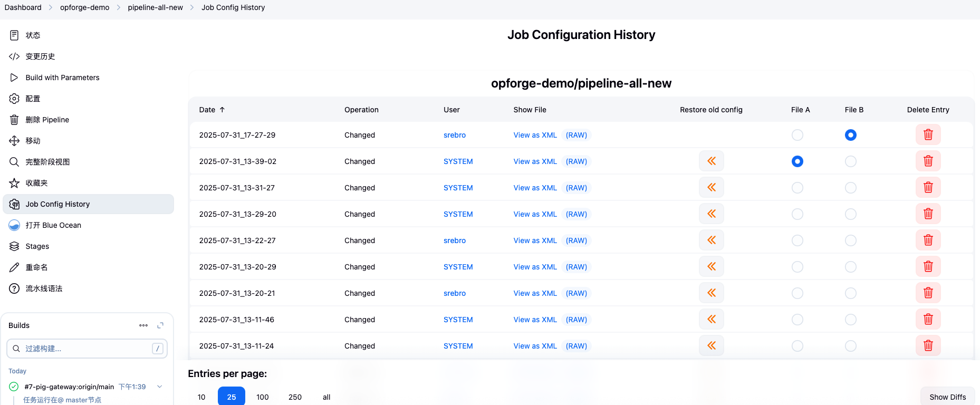Choose File A radio for 2025-07-31_17-27-29

[x=797, y=135]
